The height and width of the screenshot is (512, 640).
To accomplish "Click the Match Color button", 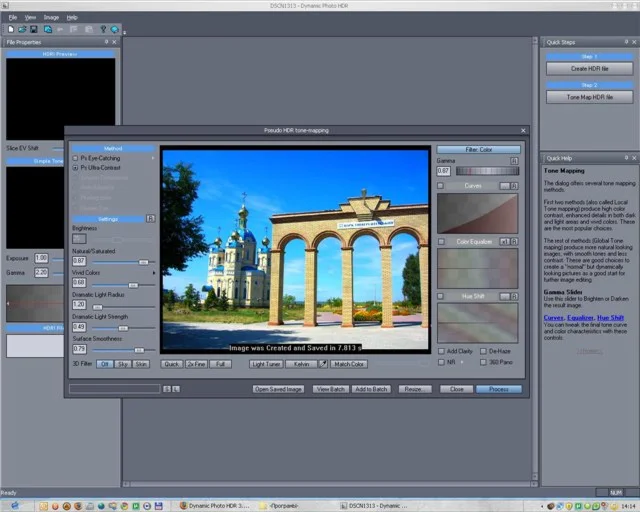I will (x=349, y=364).
